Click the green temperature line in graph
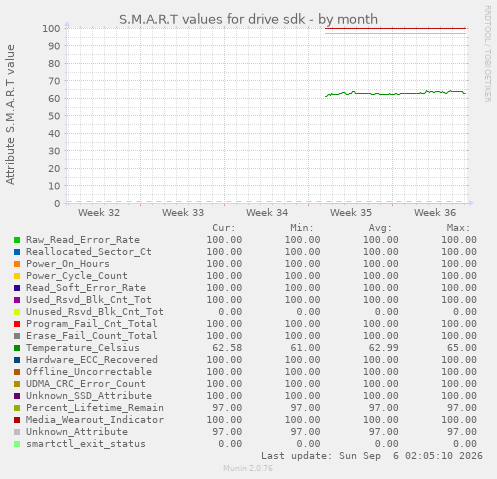 pyautogui.click(x=395, y=94)
